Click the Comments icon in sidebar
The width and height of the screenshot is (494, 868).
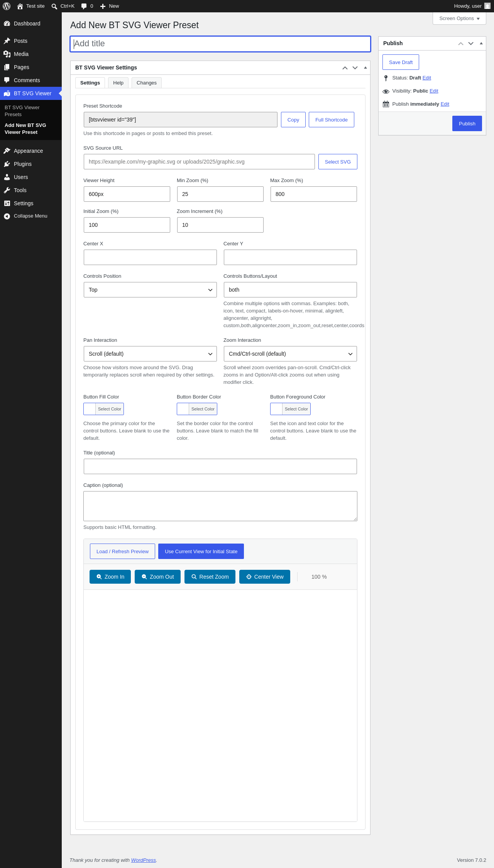coord(7,80)
